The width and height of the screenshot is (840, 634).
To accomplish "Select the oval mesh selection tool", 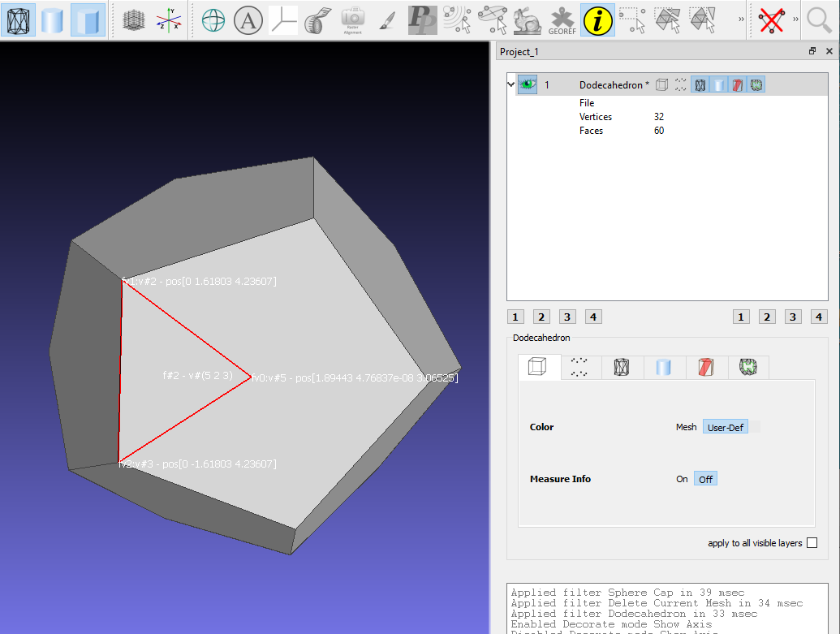I will click(x=493, y=20).
